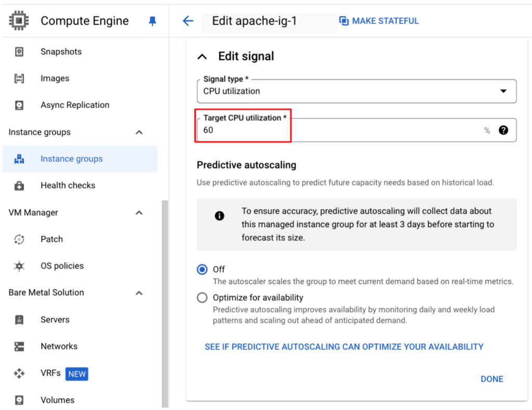Click the Compute Engine title
The width and height of the screenshot is (532, 410).
point(85,21)
